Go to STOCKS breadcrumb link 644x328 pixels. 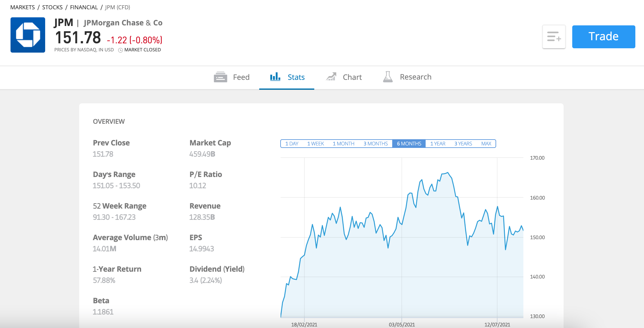click(x=52, y=7)
